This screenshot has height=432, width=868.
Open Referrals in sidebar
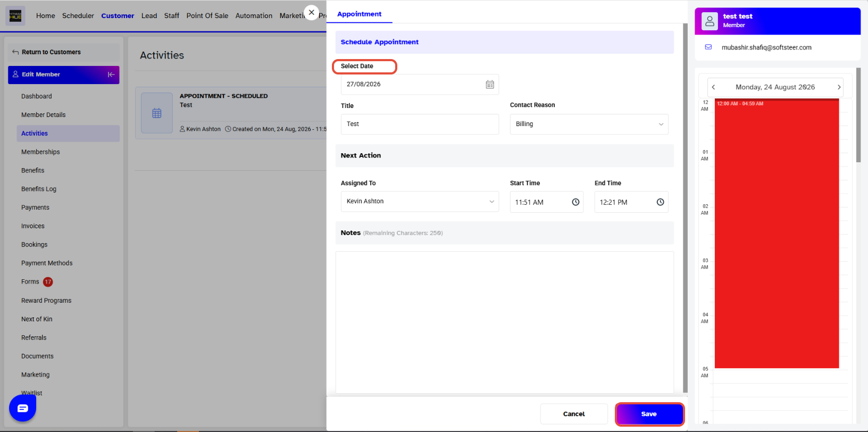coord(34,338)
